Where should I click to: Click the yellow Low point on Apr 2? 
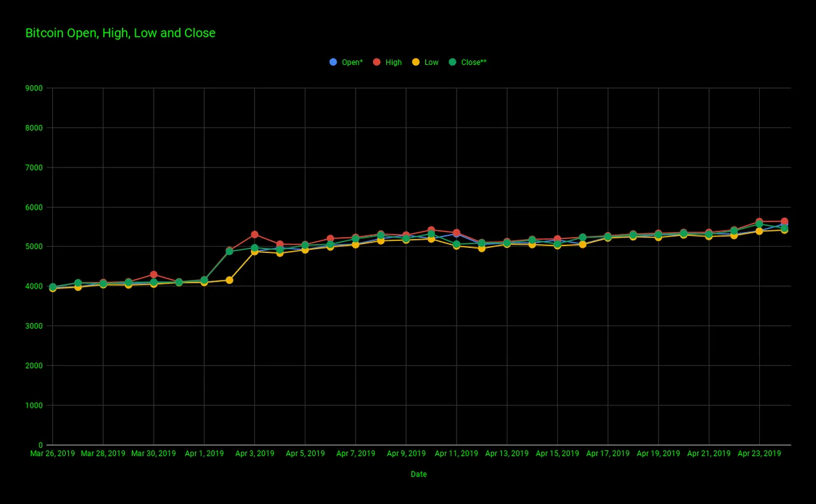coord(229,280)
